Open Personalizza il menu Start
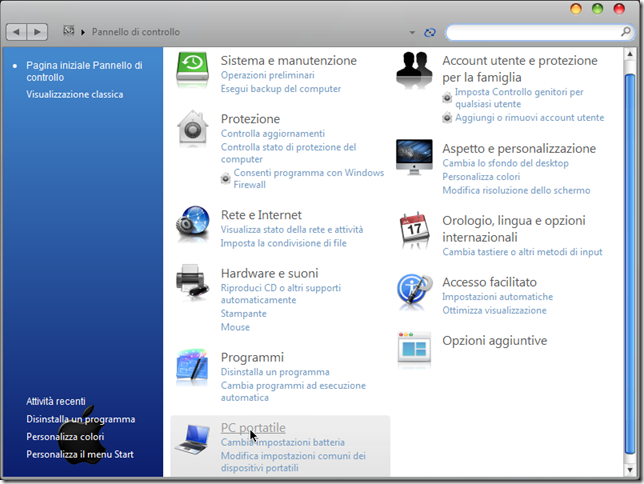This screenshot has width=644, height=484. coord(80,454)
